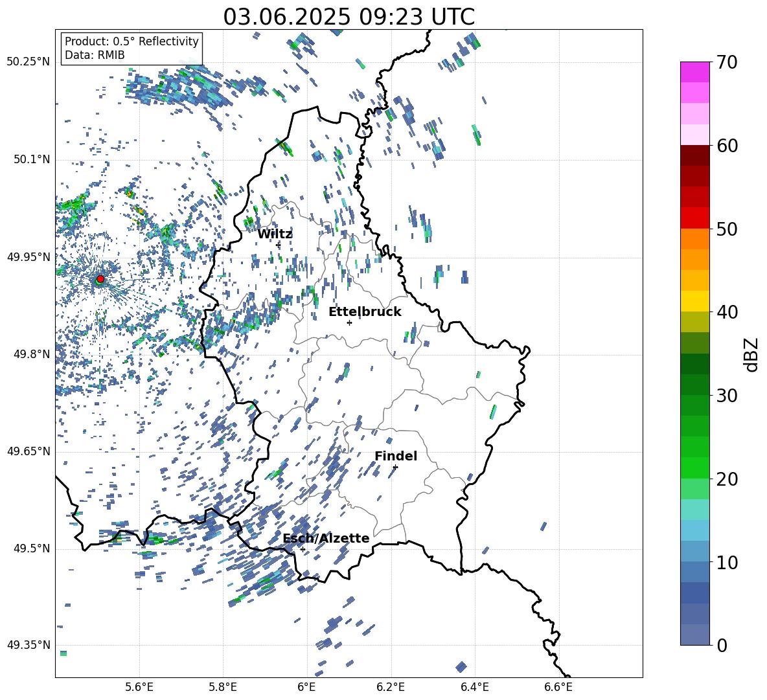Pick the bright red swatch just above 50 dBZ
The height and width of the screenshot is (700, 767).
click(x=695, y=218)
